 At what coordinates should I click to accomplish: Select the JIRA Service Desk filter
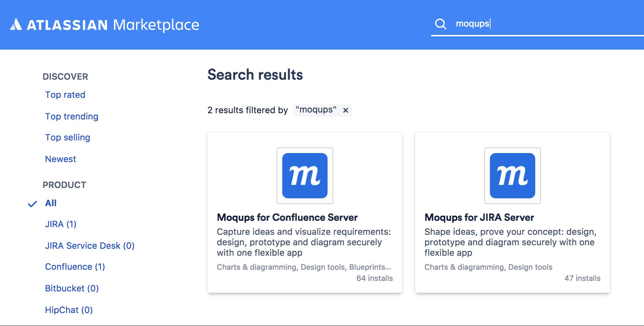point(90,246)
